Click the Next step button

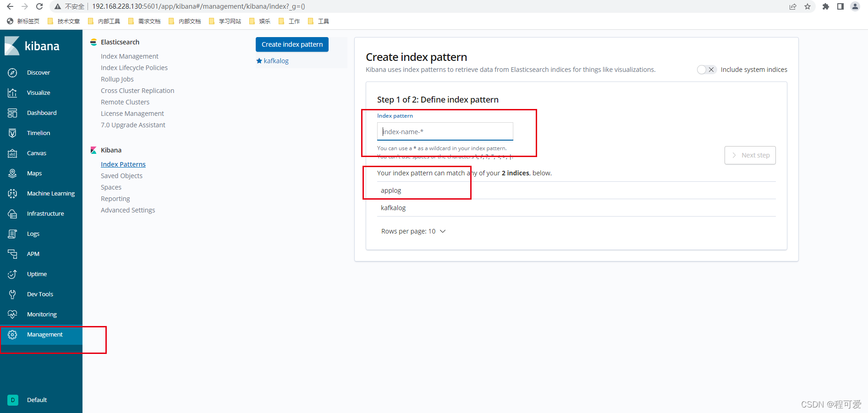(x=750, y=155)
